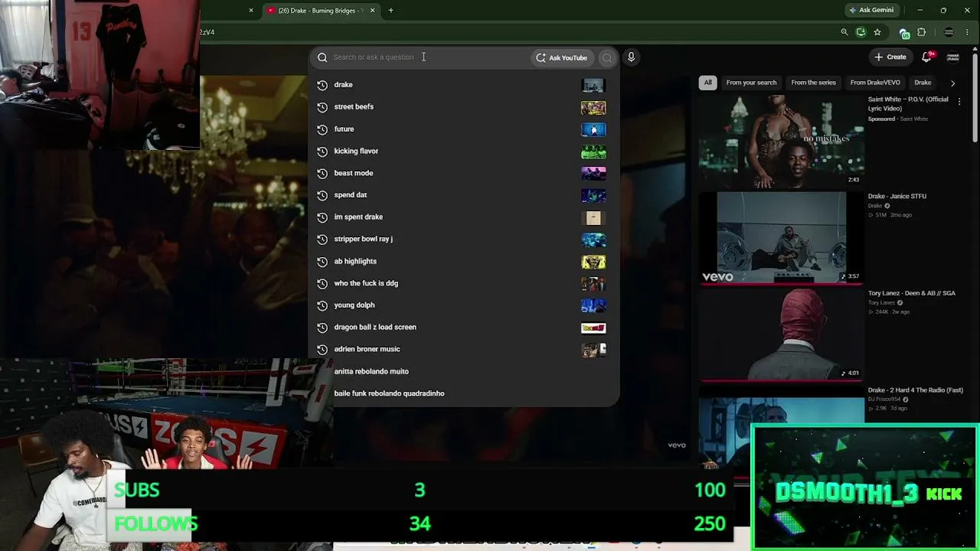
Task: Open 'Drake - 2 Hard 4 The Radio (Fast)' title
Action: (x=916, y=390)
